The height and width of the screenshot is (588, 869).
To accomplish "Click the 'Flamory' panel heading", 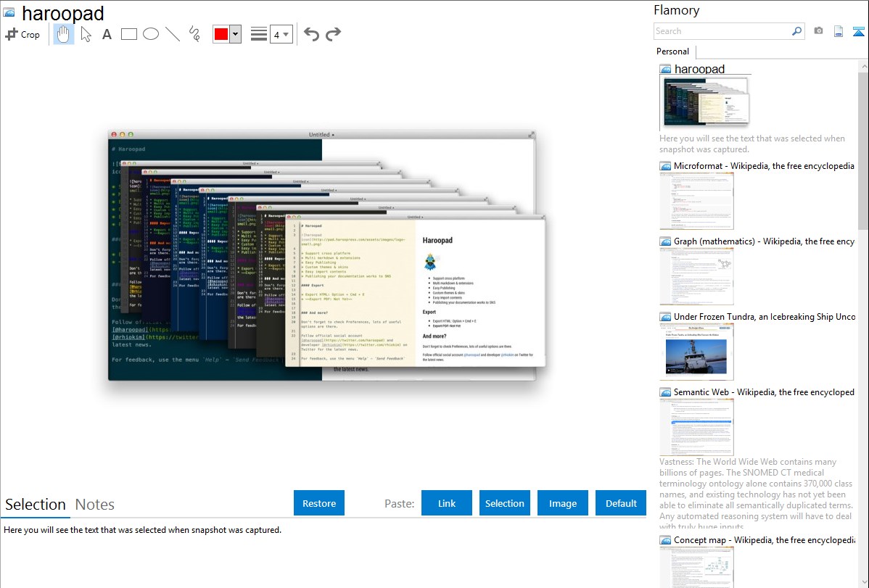I will [676, 11].
